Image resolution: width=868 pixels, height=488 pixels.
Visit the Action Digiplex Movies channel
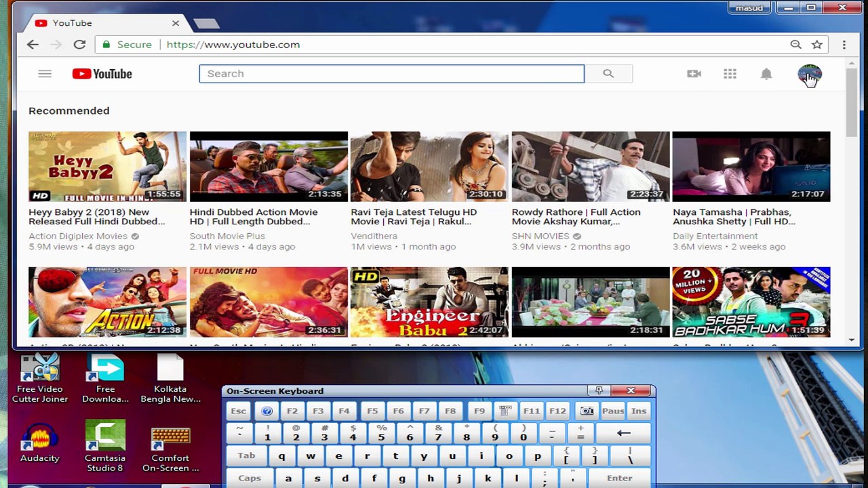pyautogui.click(x=78, y=236)
